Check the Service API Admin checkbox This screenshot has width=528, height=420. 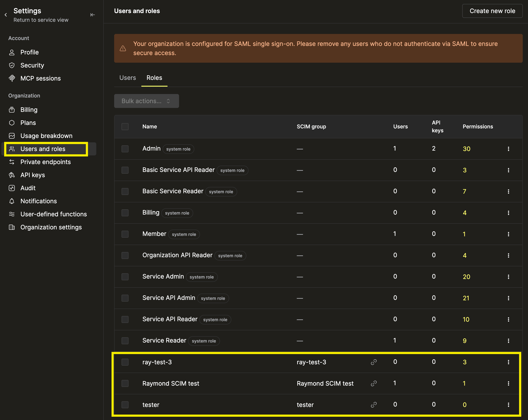coord(125,298)
